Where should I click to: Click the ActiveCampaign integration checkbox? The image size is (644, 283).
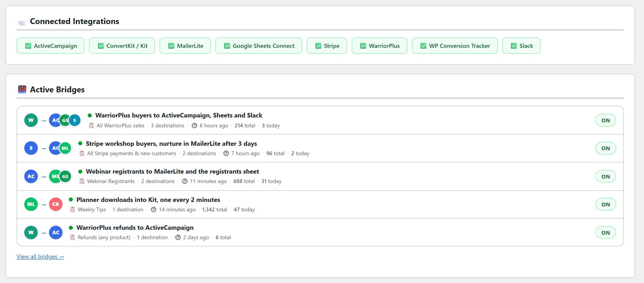28,46
